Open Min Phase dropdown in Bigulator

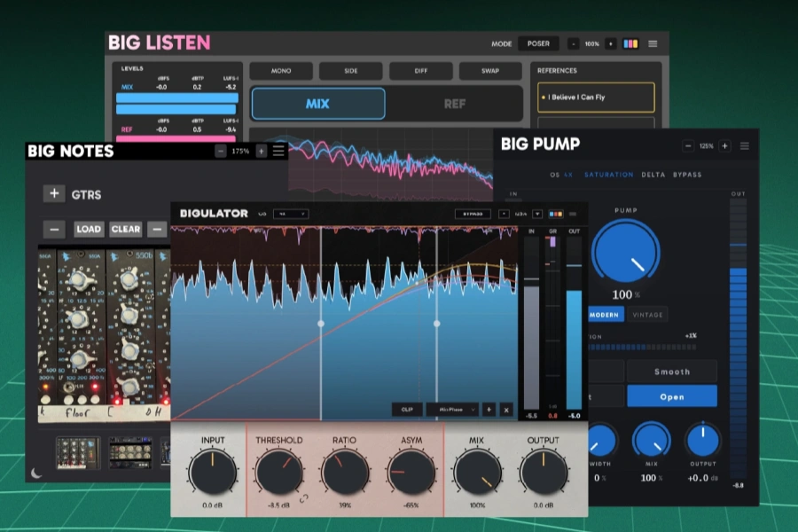(x=452, y=410)
